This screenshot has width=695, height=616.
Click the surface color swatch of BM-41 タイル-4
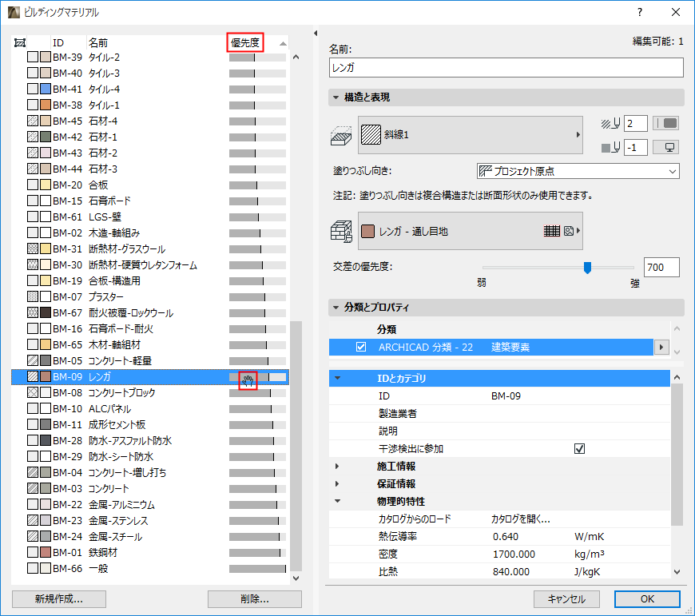point(46,89)
